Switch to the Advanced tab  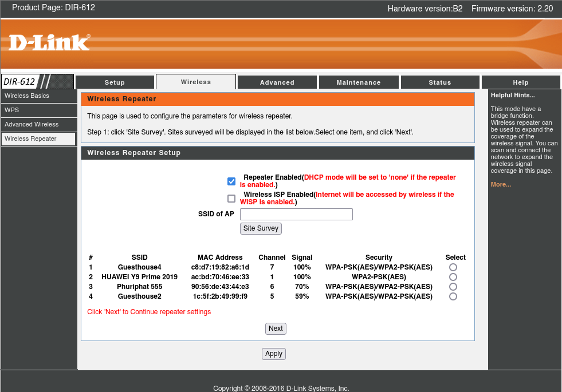[x=277, y=82]
